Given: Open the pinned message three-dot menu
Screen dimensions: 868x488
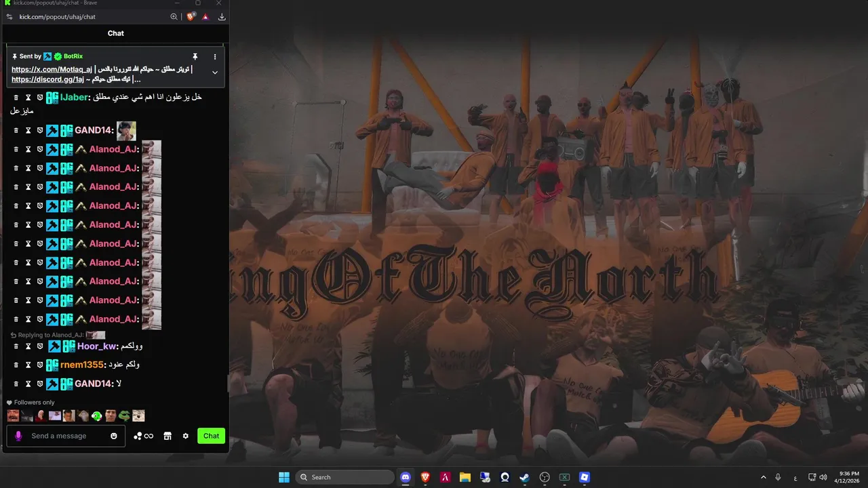Looking at the screenshot, I should coord(215,56).
